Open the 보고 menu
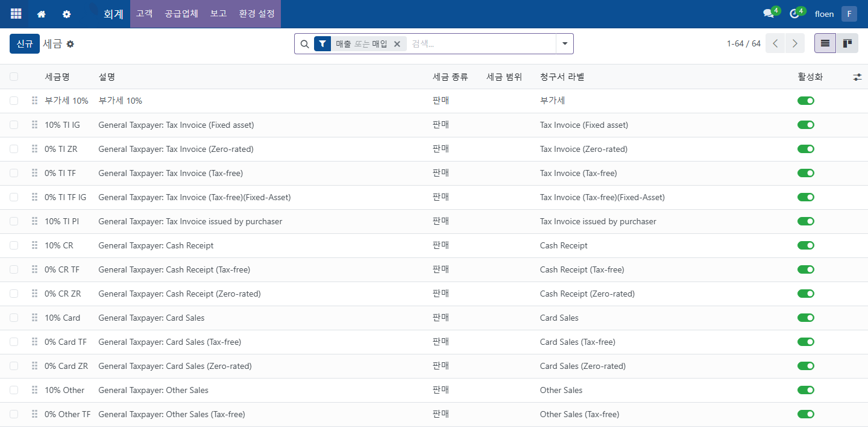Image resolution: width=868 pixels, height=434 pixels. pyautogui.click(x=218, y=13)
